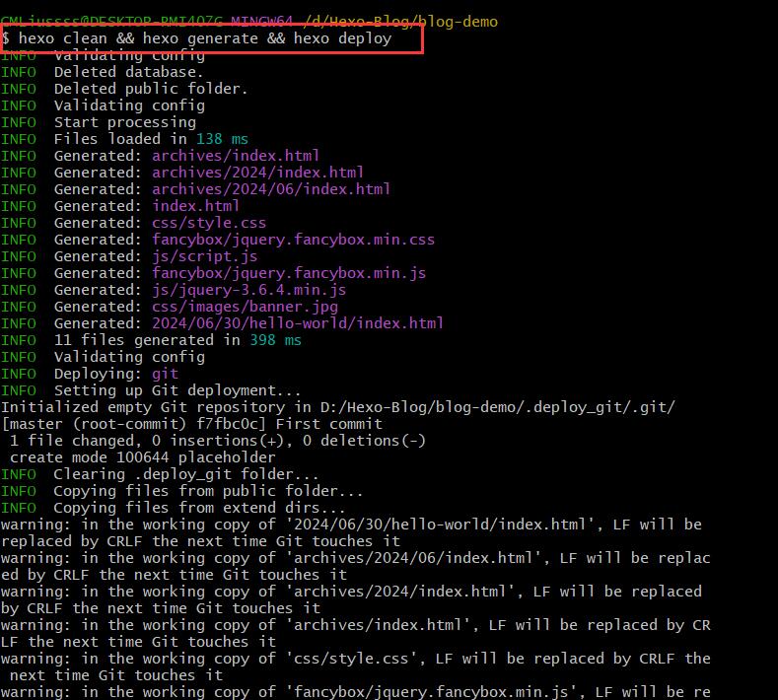
Task: Click the 'create mode 100644 placeholder' line
Action: (142, 457)
